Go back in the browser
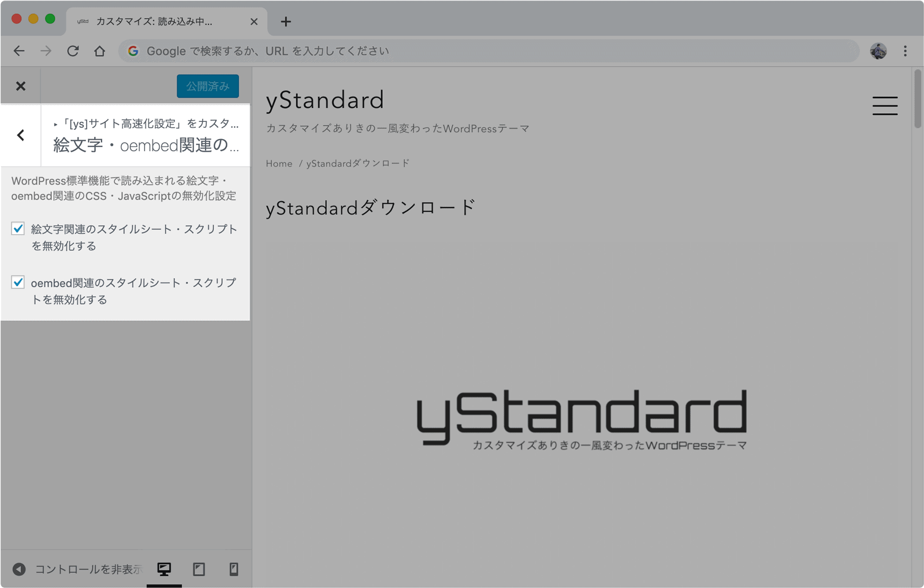 point(19,51)
